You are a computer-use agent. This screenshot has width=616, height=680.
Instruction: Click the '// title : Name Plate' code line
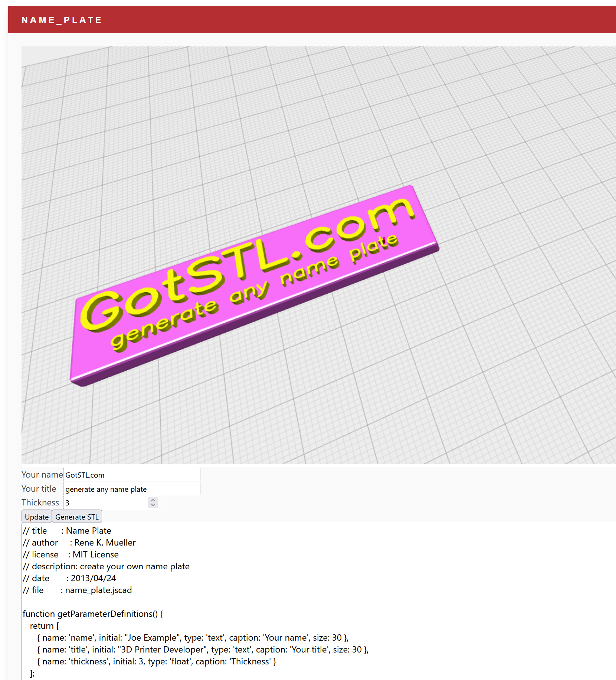coord(67,531)
